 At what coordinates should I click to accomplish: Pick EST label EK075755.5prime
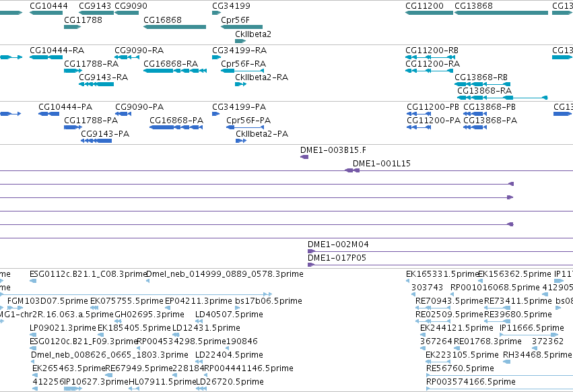(127, 301)
